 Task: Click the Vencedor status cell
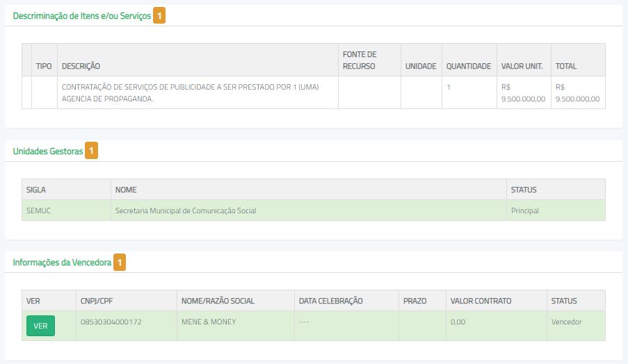(566, 322)
